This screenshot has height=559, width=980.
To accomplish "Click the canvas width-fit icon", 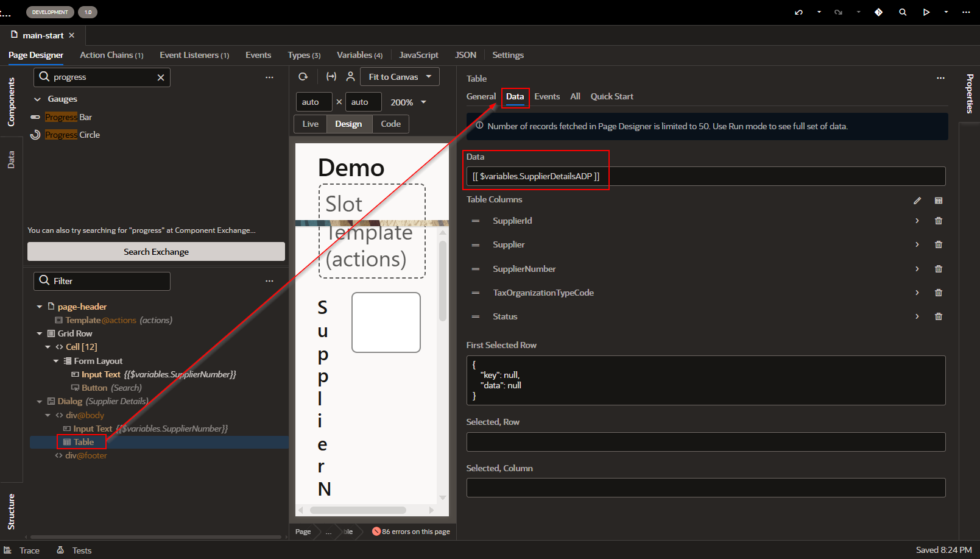I will 331,77.
